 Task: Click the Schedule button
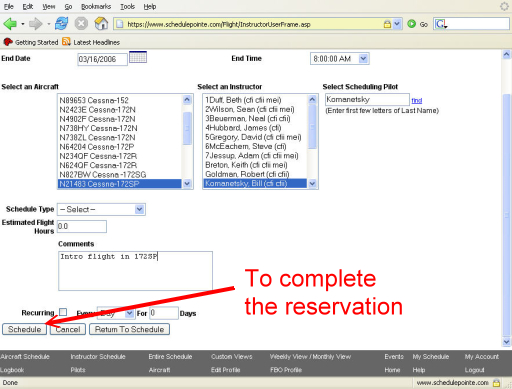24,329
